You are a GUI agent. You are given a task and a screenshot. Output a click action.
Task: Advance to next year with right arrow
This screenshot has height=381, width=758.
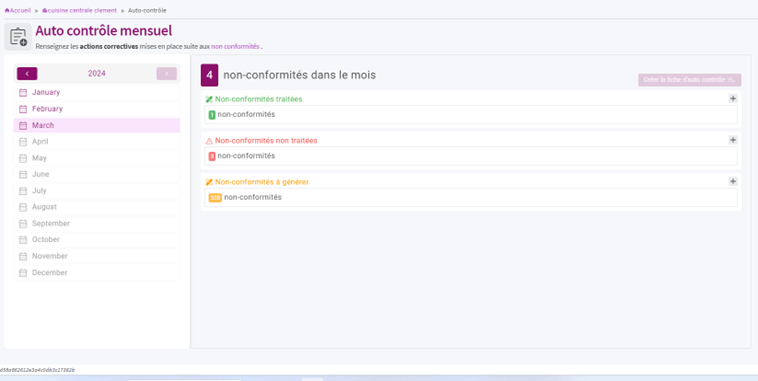[166, 73]
